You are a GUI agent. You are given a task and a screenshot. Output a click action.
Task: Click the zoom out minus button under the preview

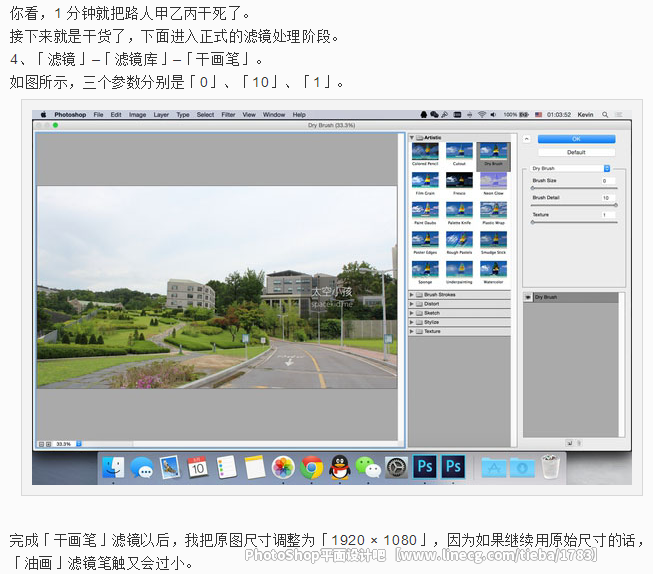tap(41, 444)
